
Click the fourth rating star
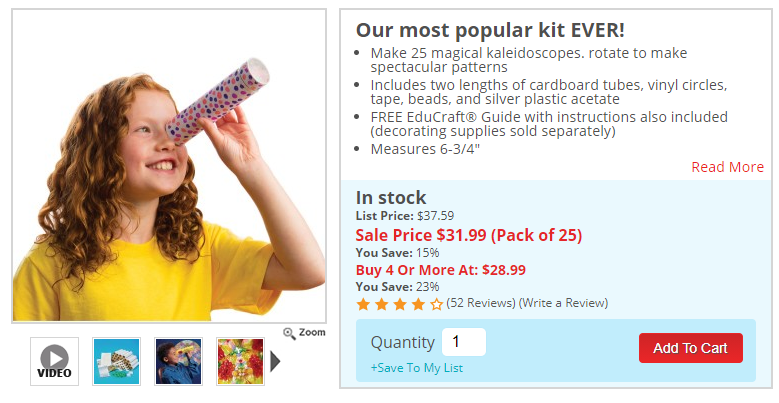click(x=418, y=304)
